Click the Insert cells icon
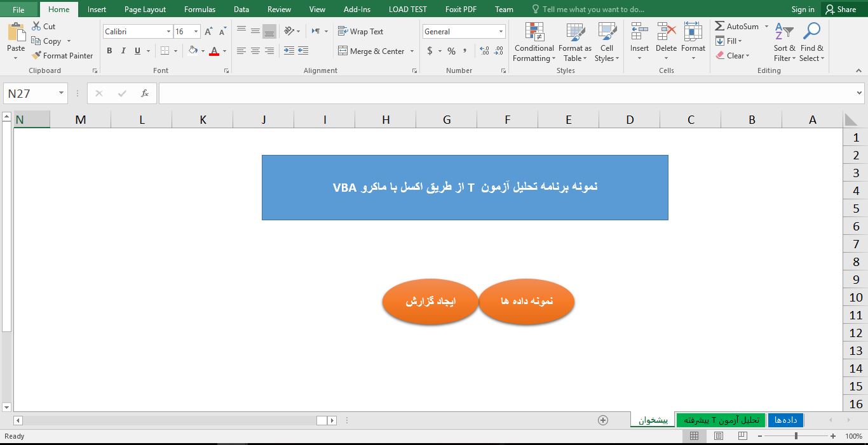 click(x=639, y=32)
